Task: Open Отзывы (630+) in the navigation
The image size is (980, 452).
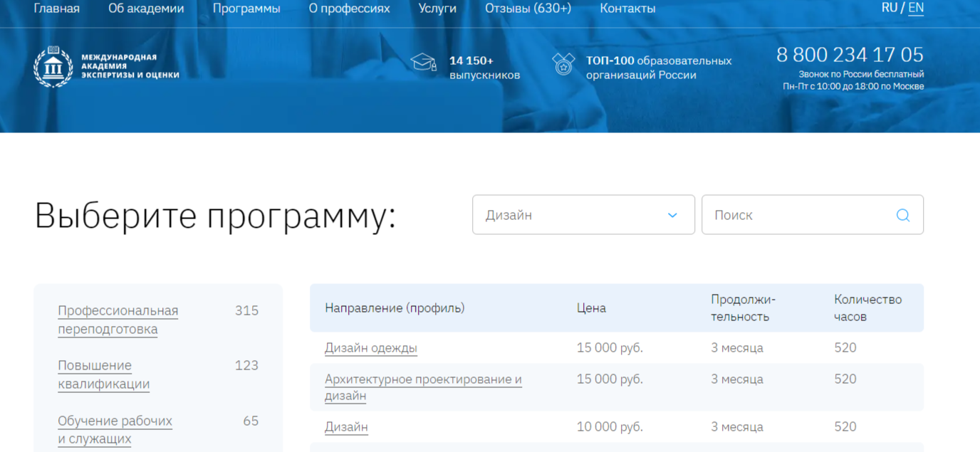Action: point(528,9)
